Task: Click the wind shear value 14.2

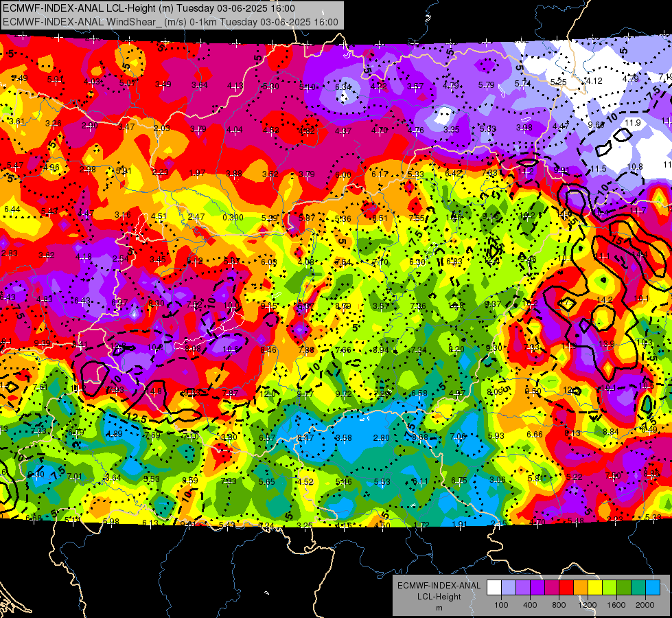Action: pyautogui.click(x=604, y=300)
